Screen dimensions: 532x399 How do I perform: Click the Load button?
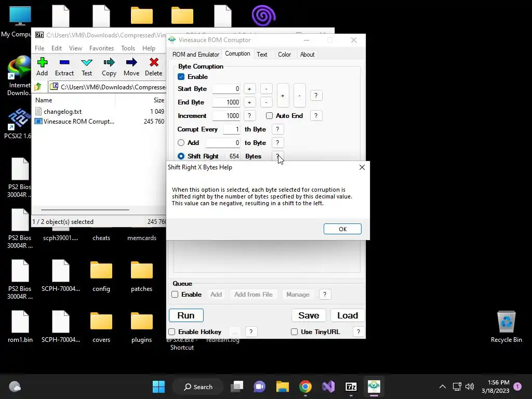tap(348, 315)
